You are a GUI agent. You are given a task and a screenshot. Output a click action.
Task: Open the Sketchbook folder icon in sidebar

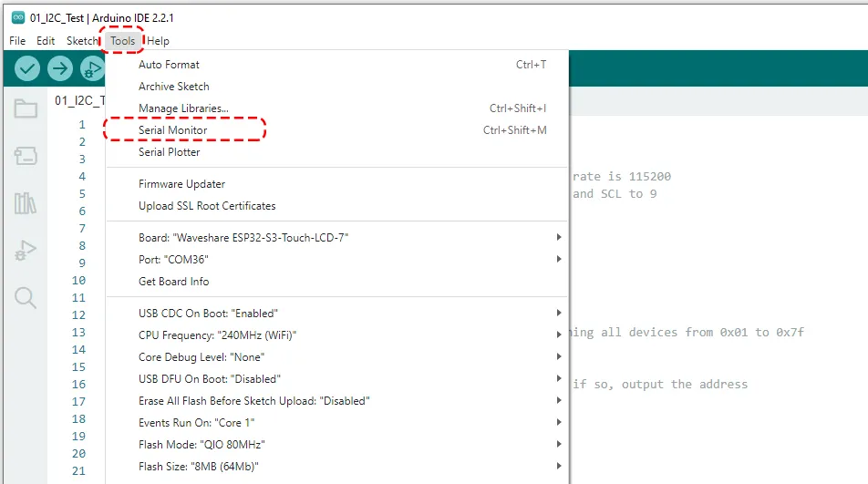tap(26, 109)
